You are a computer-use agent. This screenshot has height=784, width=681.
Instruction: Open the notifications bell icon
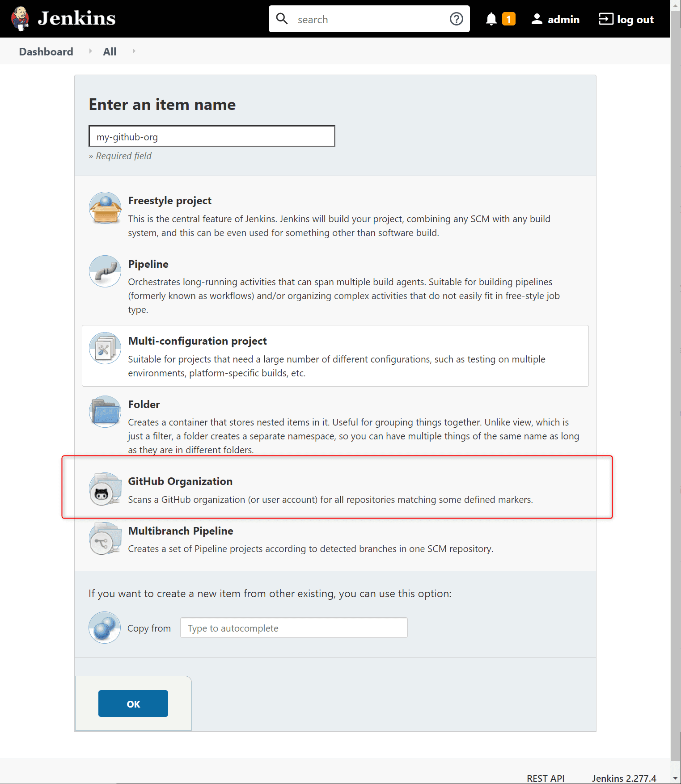pyautogui.click(x=491, y=19)
